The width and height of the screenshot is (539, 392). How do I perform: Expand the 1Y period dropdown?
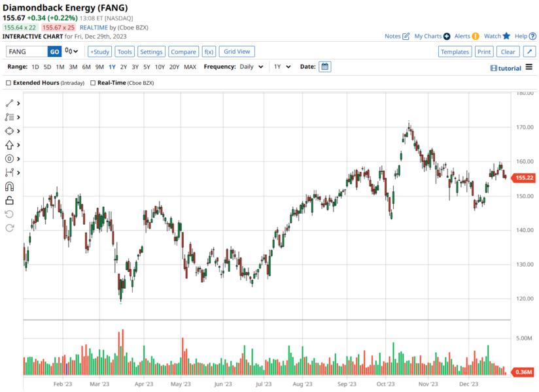pos(283,66)
